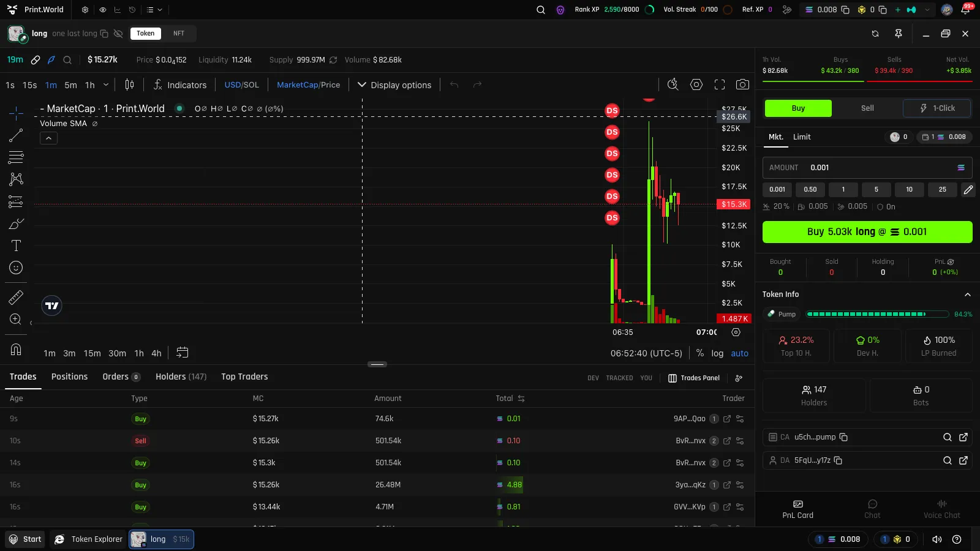Refresh the Supply value
The width and height of the screenshot is (980, 551).
333,60
